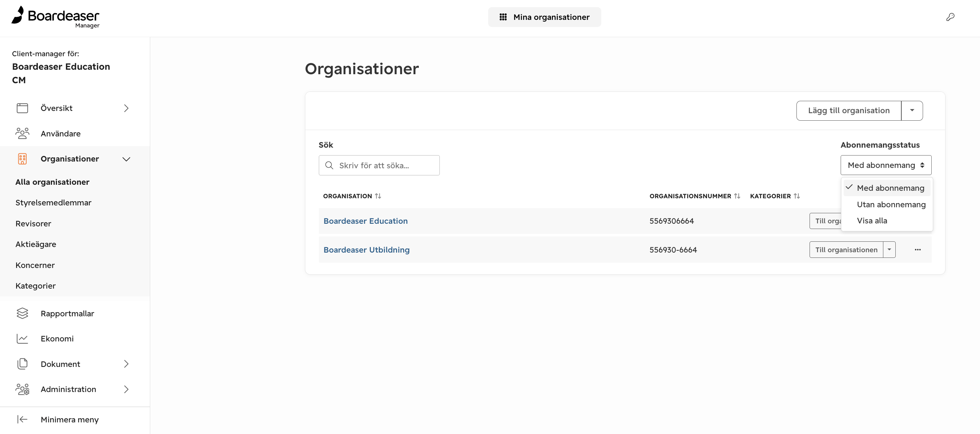980x434 pixels.
Task: Sort by Organisation column arrows
Action: click(x=378, y=196)
